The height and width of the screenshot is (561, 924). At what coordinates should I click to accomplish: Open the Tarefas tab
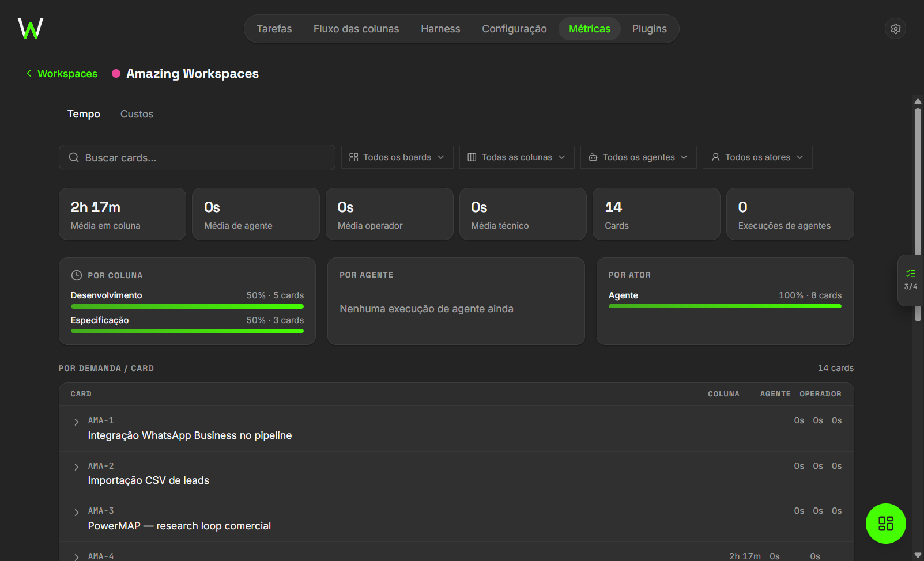point(274,29)
